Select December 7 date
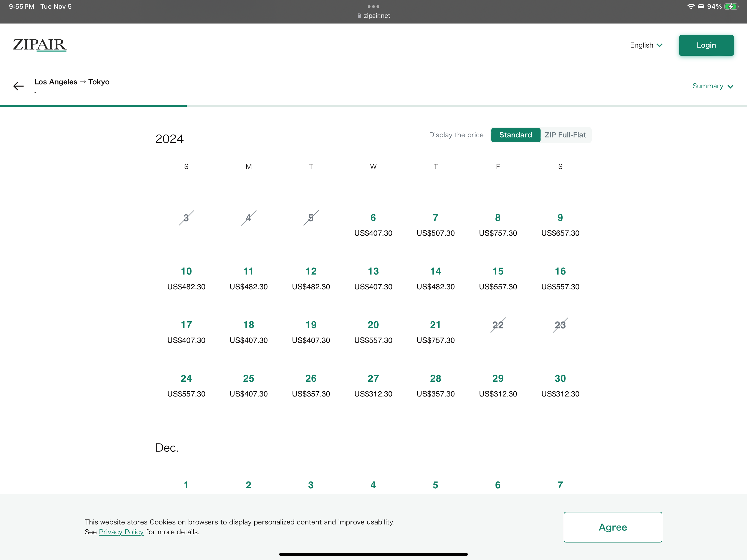 click(x=560, y=485)
